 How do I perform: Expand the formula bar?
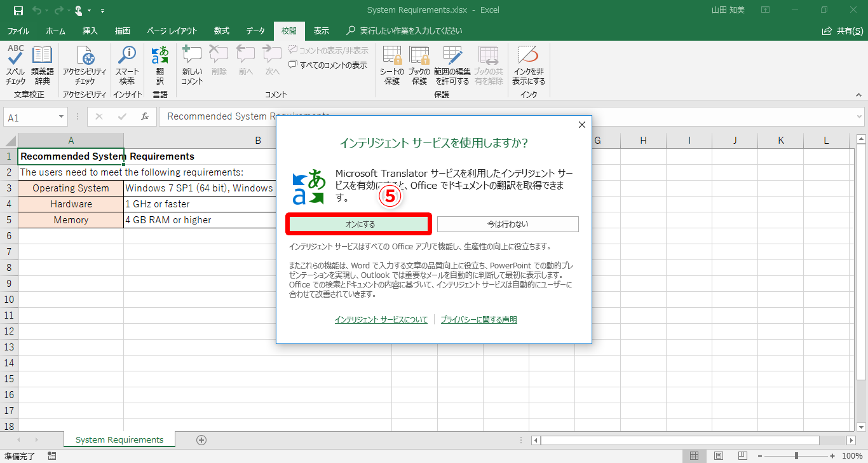tap(860, 117)
